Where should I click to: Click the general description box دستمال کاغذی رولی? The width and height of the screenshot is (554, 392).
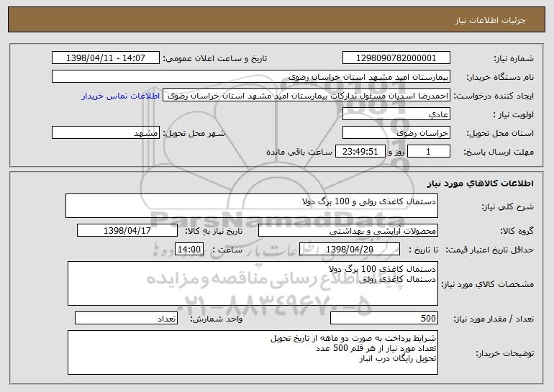(252, 206)
